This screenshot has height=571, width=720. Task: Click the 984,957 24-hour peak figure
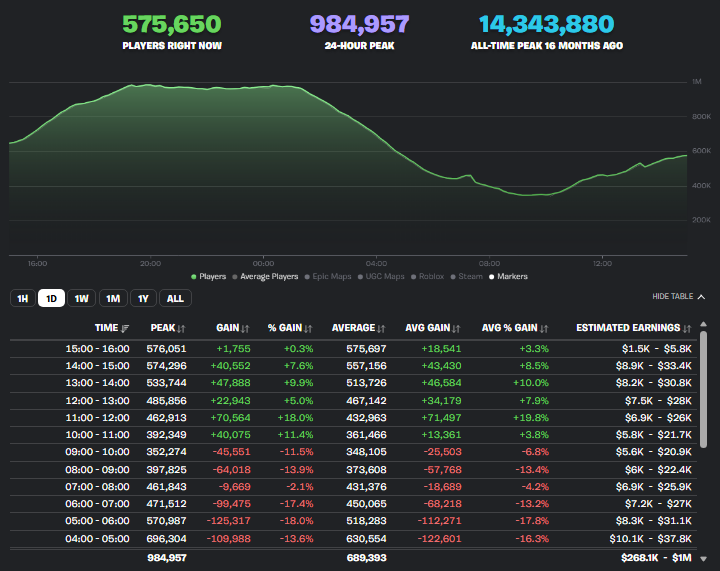coord(360,24)
